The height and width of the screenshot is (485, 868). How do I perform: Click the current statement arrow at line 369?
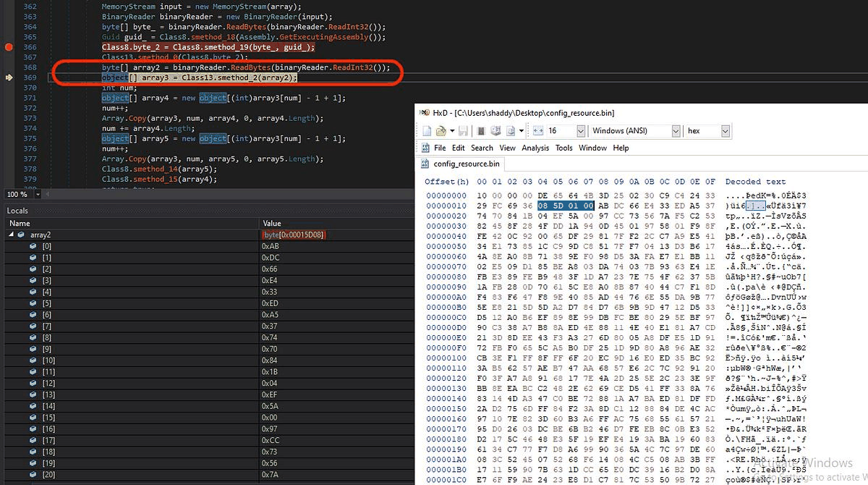coord(9,77)
